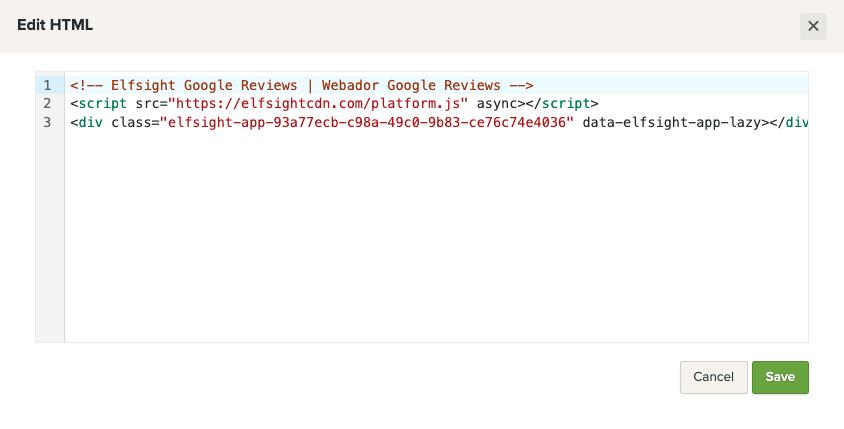Image resolution: width=844 pixels, height=429 pixels.
Task: Select line number 2 in the gutter
Action: [47, 103]
